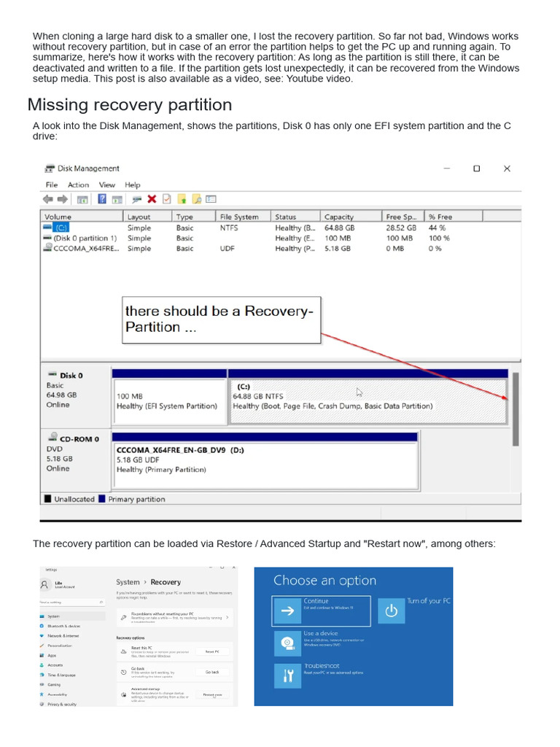Viewport: 560px width, 747px height.
Task: Click the checkmark Properties toolbar icon
Action: click(x=167, y=199)
